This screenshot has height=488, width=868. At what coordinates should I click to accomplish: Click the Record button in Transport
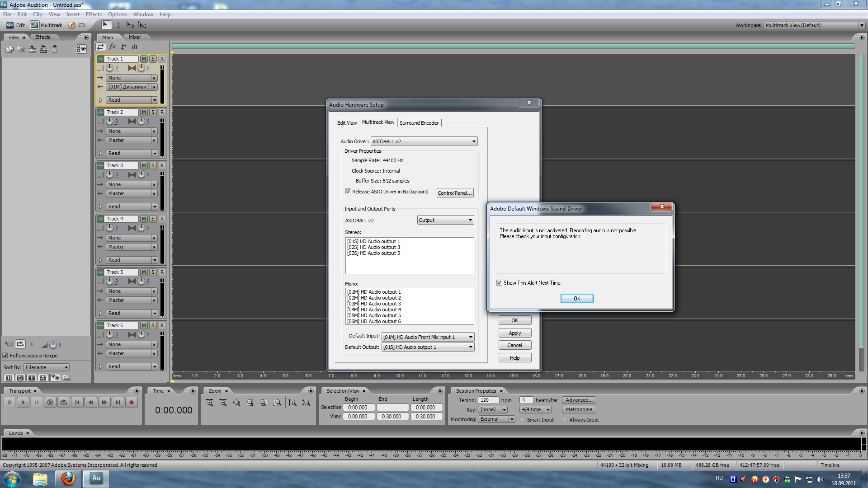tap(132, 402)
